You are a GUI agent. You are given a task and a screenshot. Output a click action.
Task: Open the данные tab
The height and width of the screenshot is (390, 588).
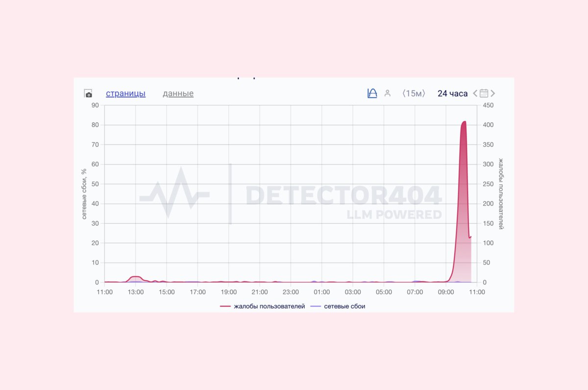[x=177, y=93]
